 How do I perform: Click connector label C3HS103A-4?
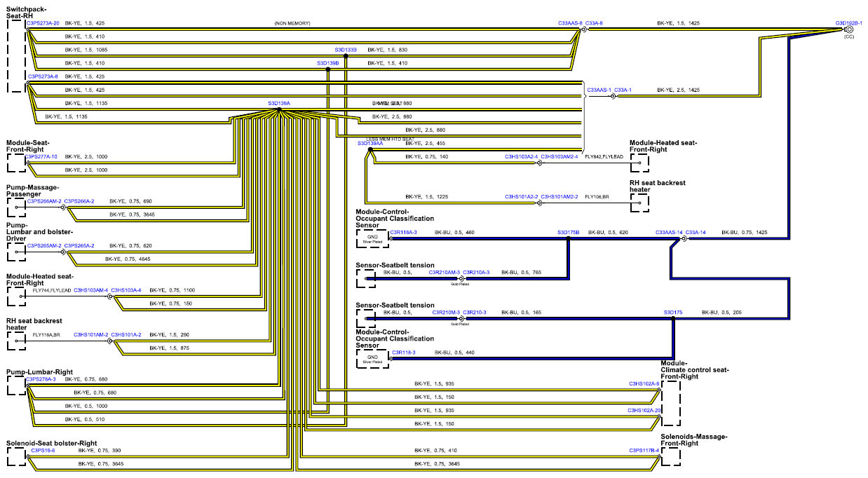(126, 289)
